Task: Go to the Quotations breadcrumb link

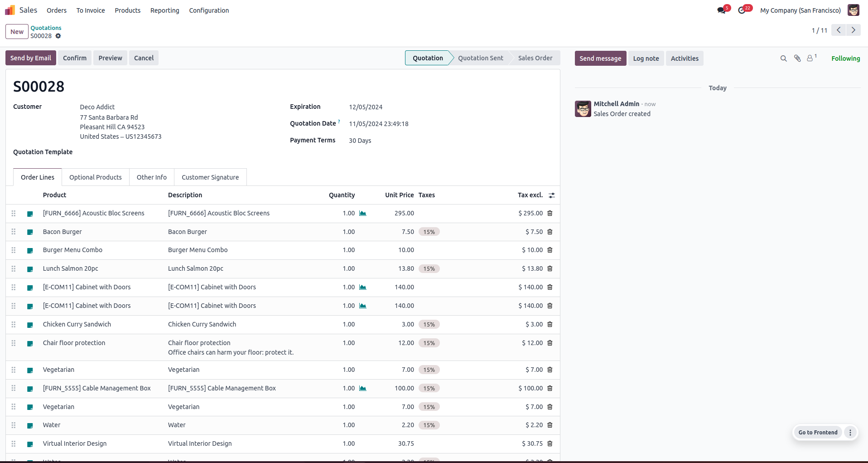Action: [x=46, y=28]
